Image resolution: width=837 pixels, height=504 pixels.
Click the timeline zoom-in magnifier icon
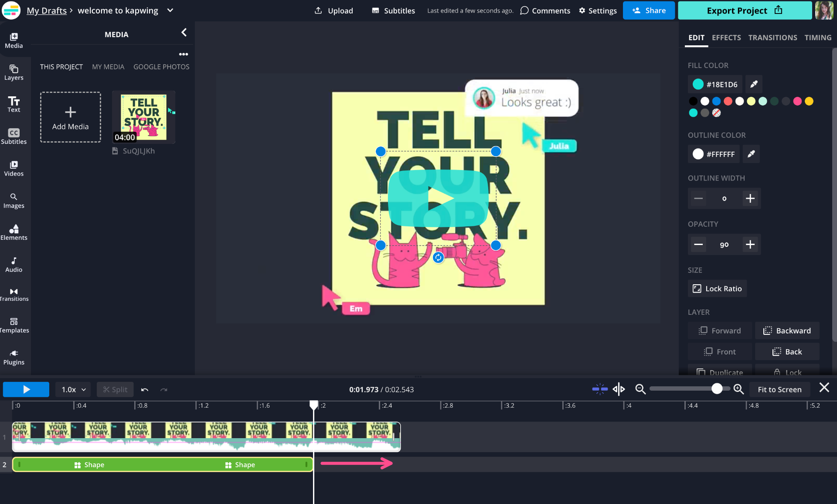point(738,389)
